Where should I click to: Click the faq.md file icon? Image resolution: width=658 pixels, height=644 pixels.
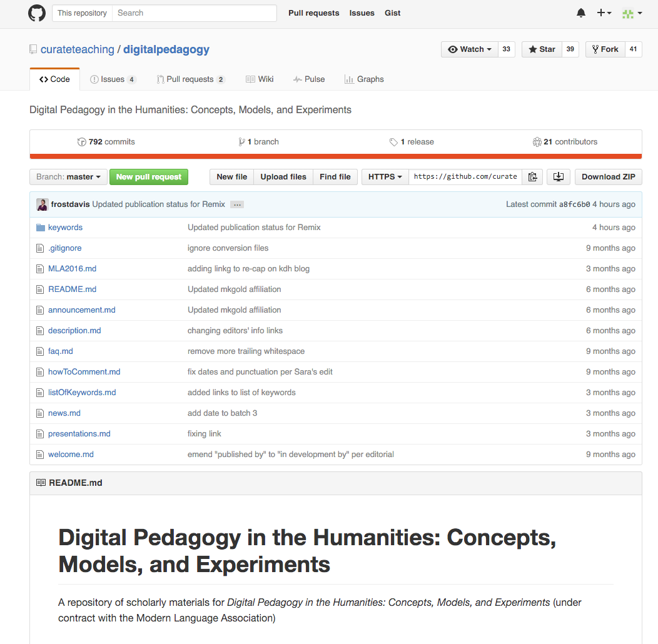pos(40,351)
